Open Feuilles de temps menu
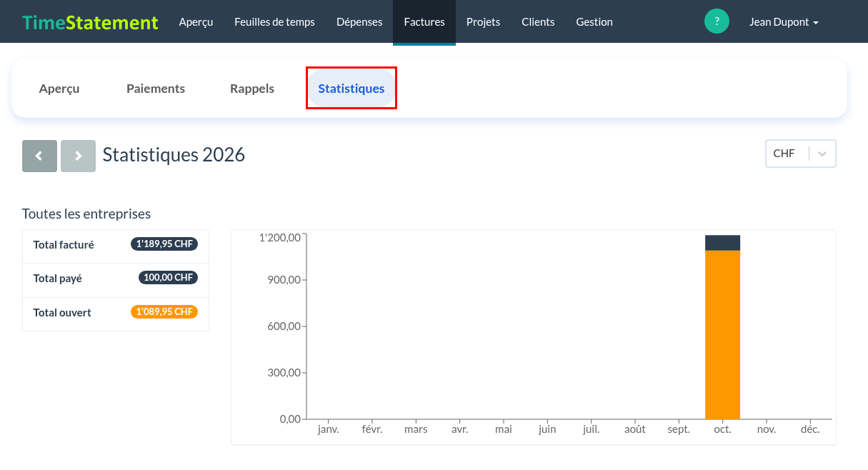 [x=274, y=22]
